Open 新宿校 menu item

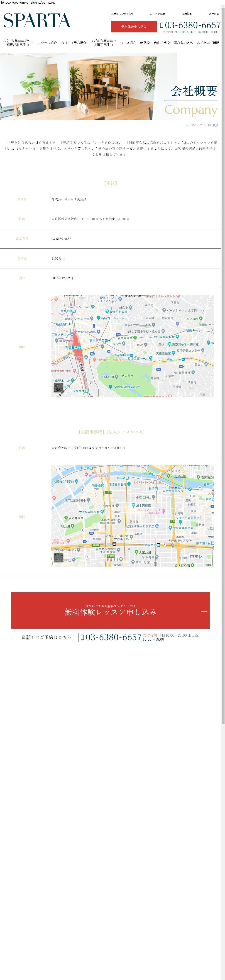click(x=145, y=43)
